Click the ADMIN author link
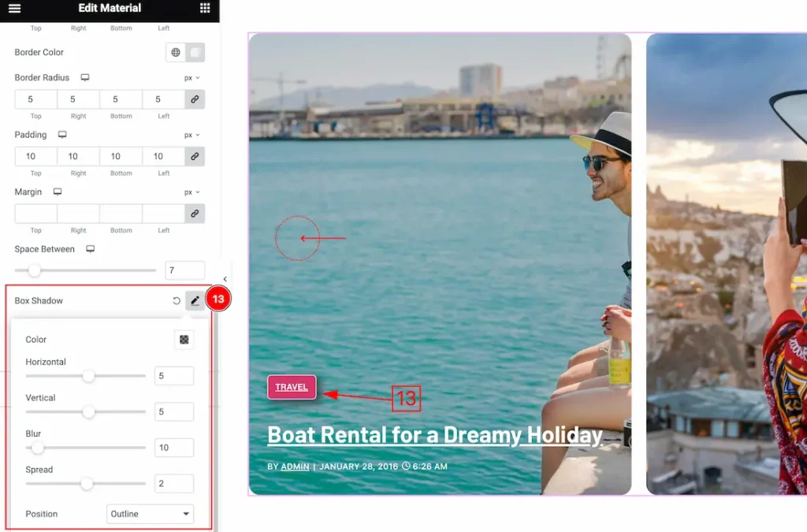 pos(295,467)
